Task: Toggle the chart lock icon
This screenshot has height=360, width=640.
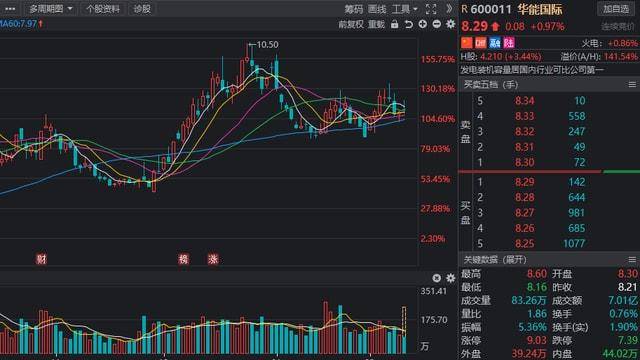Action: click(394, 24)
